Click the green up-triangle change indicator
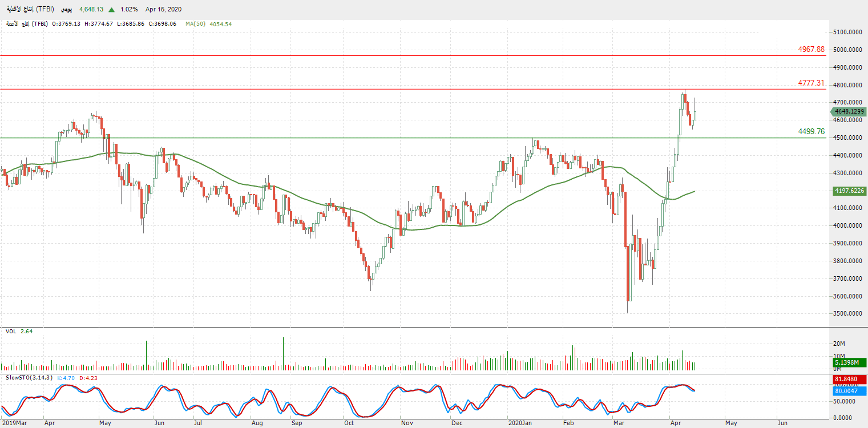The image size is (868, 428). click(112, 10)
